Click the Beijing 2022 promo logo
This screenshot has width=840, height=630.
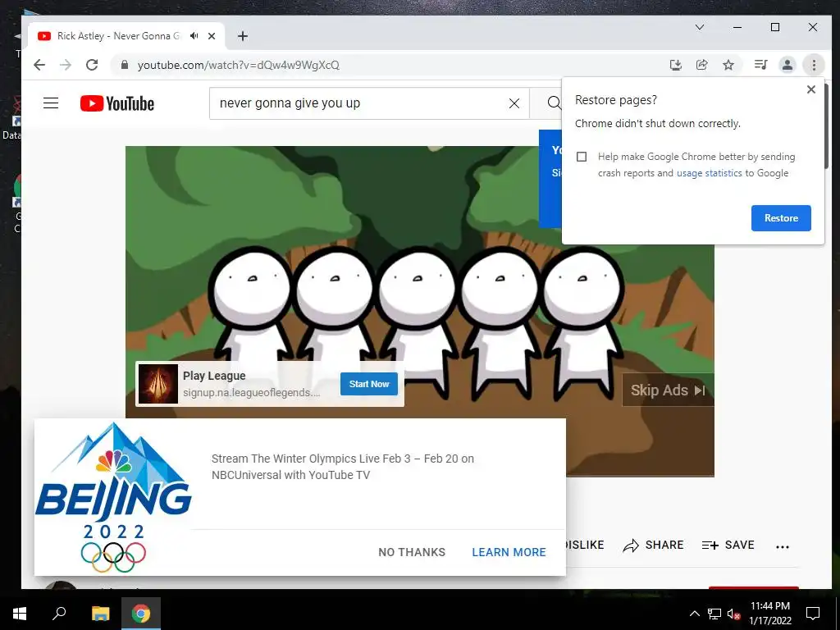point(113,497)
